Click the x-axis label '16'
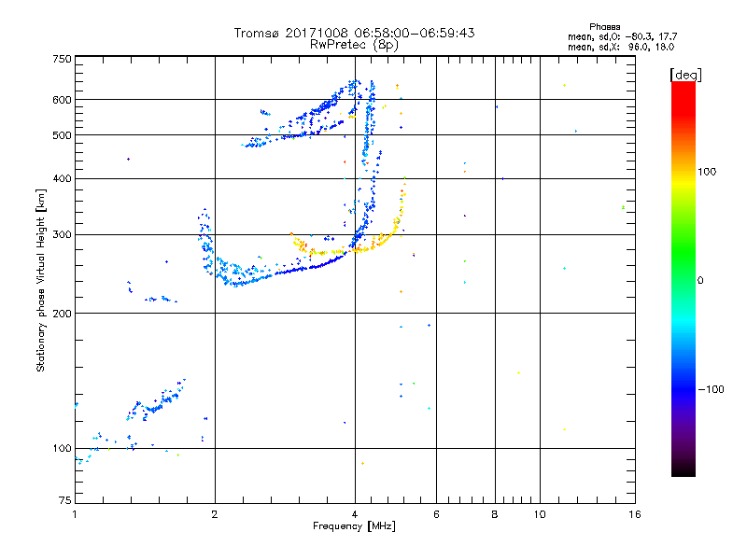The width and height of the screenshot is (747, 560). (635, 514)
